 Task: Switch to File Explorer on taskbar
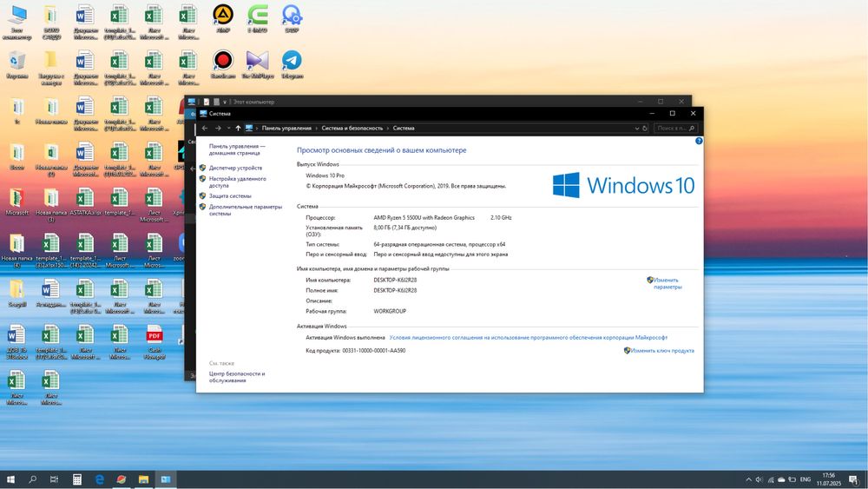[x=143, y=479]
